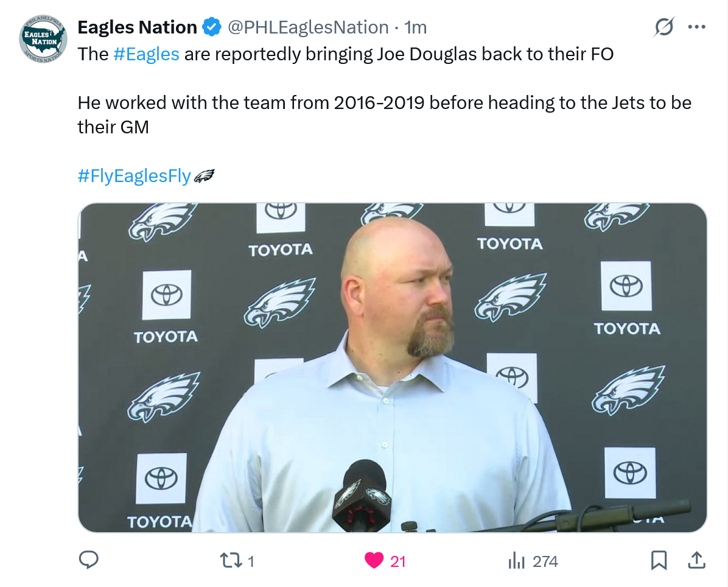Click the Eagles logo emoji after #FlyEaglesFly
This screenshot has height=587, width=728.
coord(205,177)
